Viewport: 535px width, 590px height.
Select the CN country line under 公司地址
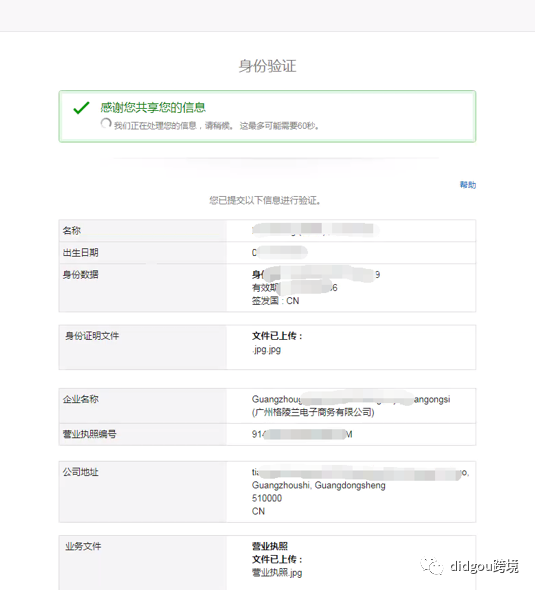click(x=258, y=511)
